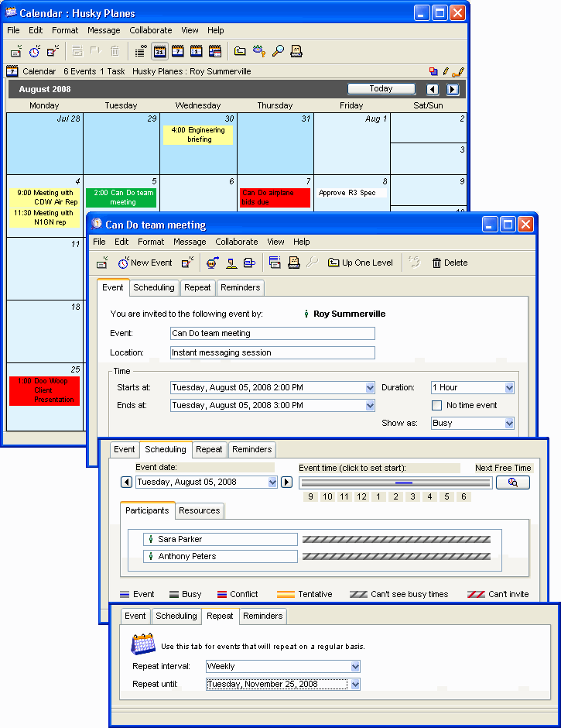Click the week view calendar icon
This screenshot has height=728, width=561.
click(178, 52)
